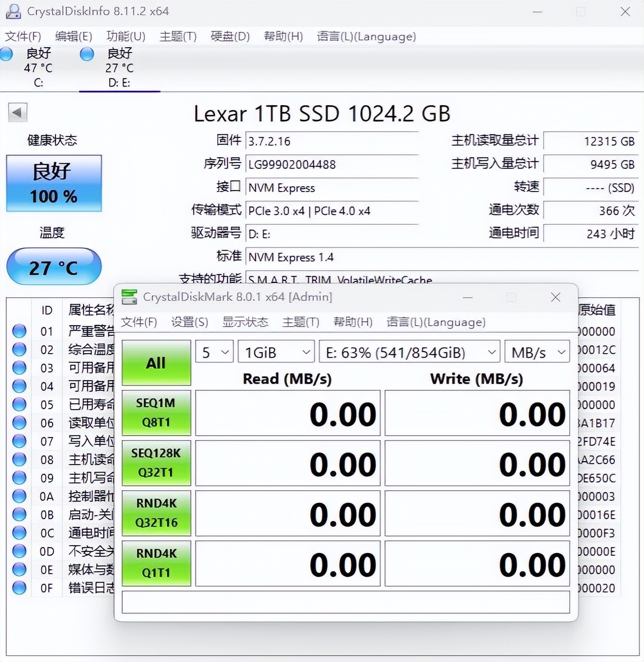
Task: Click the back arrow to view previous disk
Action: point(17,112)
